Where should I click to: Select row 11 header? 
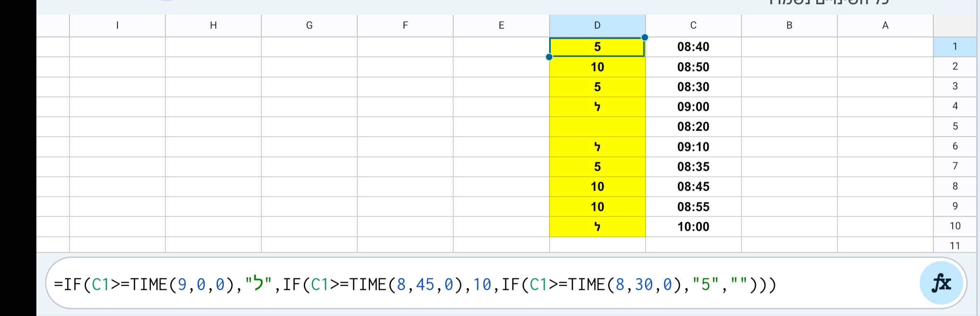pyautogui.click(x=955, y=245)
